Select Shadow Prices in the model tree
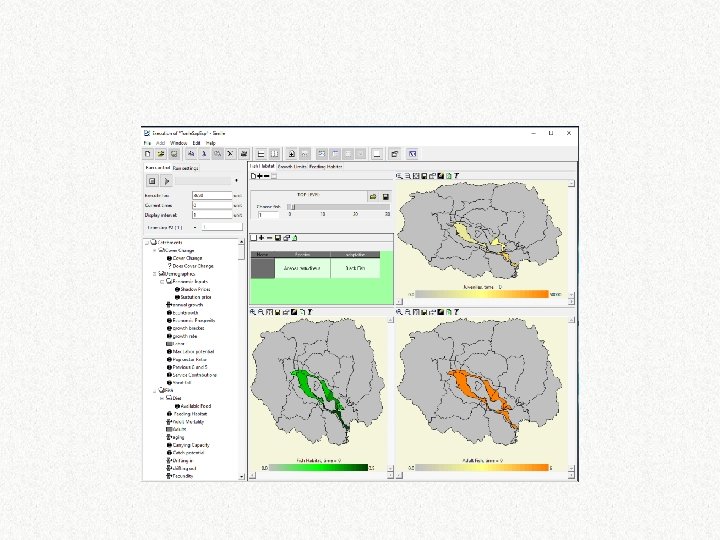 point(195,289)
